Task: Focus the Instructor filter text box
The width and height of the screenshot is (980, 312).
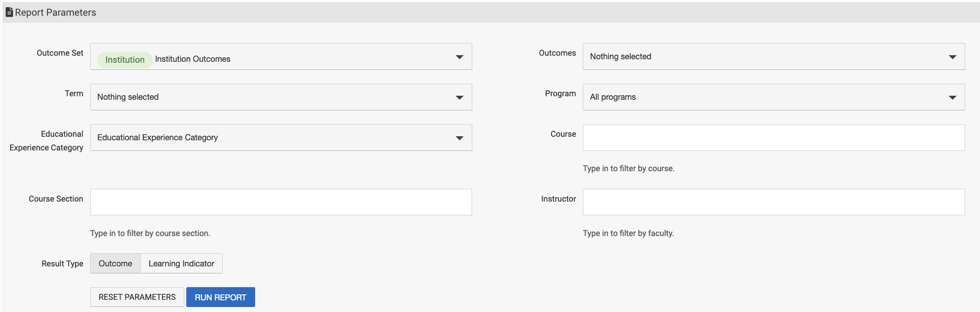Action: coord(773,203)
